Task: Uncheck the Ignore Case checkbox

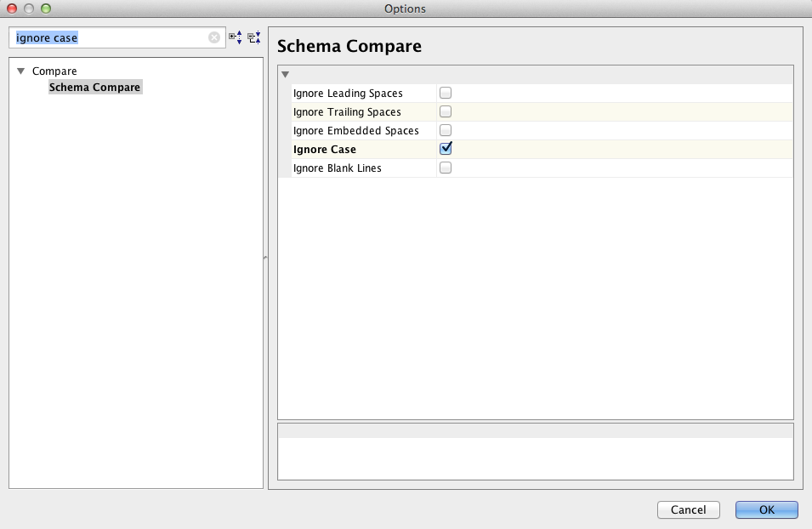Action: click(x=446, y=149)
